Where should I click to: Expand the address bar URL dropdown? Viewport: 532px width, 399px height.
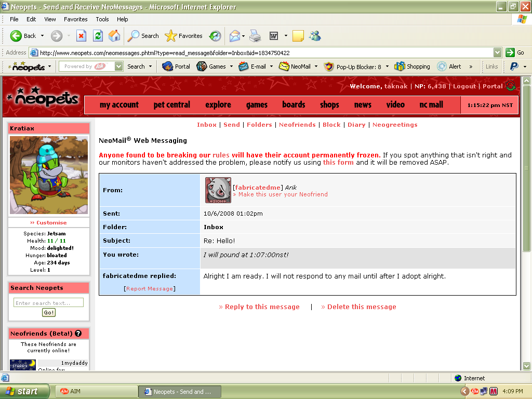pos(497,52)
